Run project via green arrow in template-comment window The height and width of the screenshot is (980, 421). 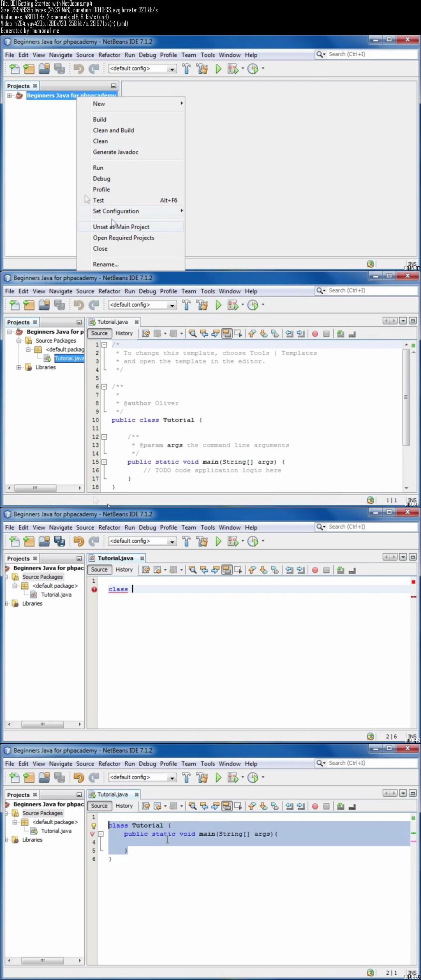tap(218, 305)
